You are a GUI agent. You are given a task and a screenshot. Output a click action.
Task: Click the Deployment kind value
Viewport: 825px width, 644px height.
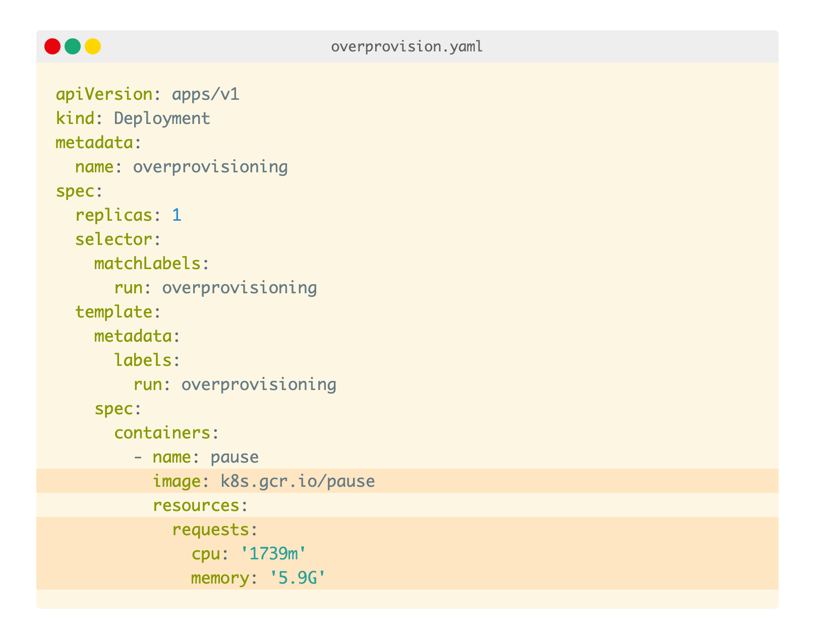(x=162, y=118)
